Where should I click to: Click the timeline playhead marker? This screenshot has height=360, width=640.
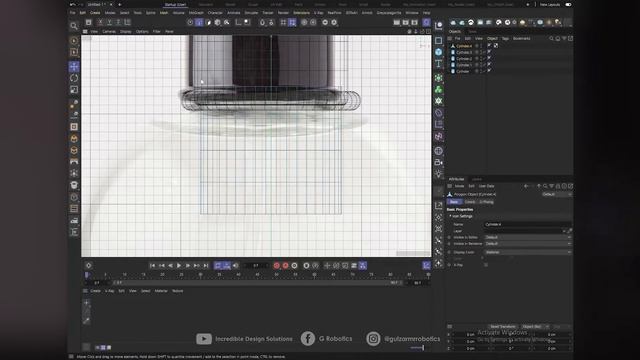tap(87, 275)
